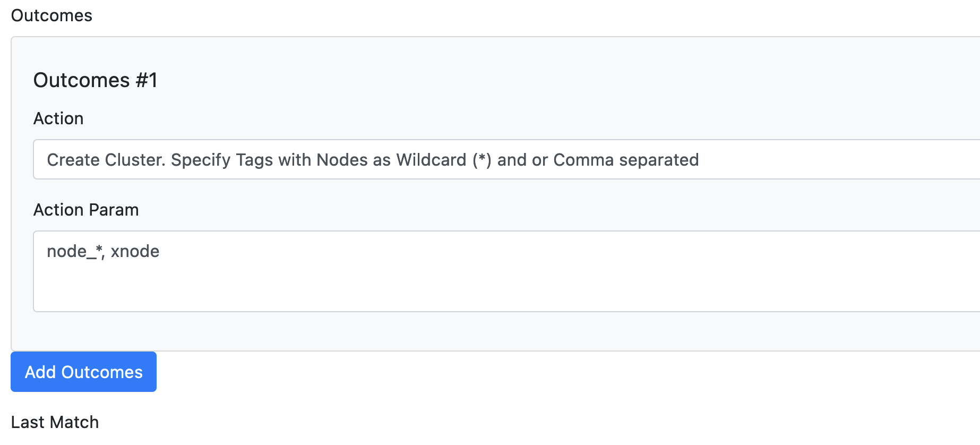This screenshot has height=445, width=980.
Task: Click the 'Wildcard (*)' text in Action select
Action: coord(444,160)
